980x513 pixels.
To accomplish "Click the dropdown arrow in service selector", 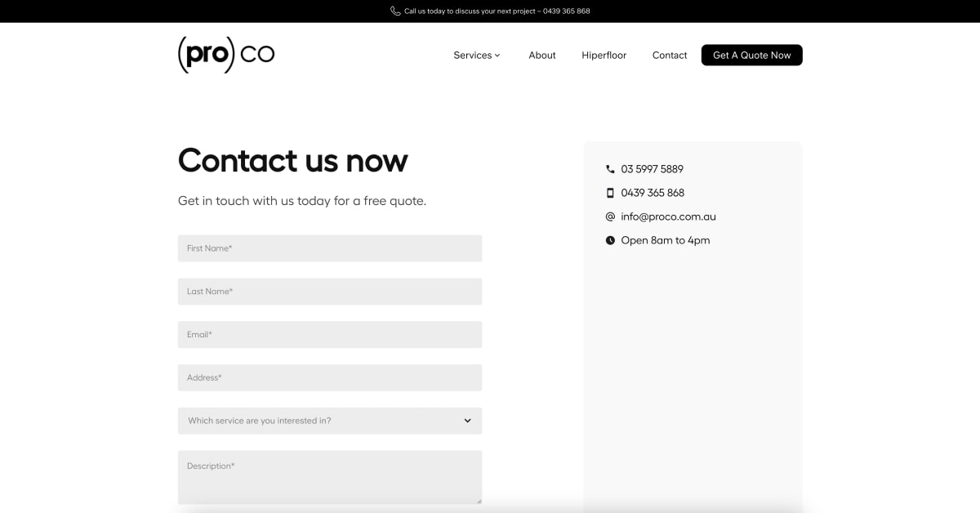I will [x=468, y=421].
